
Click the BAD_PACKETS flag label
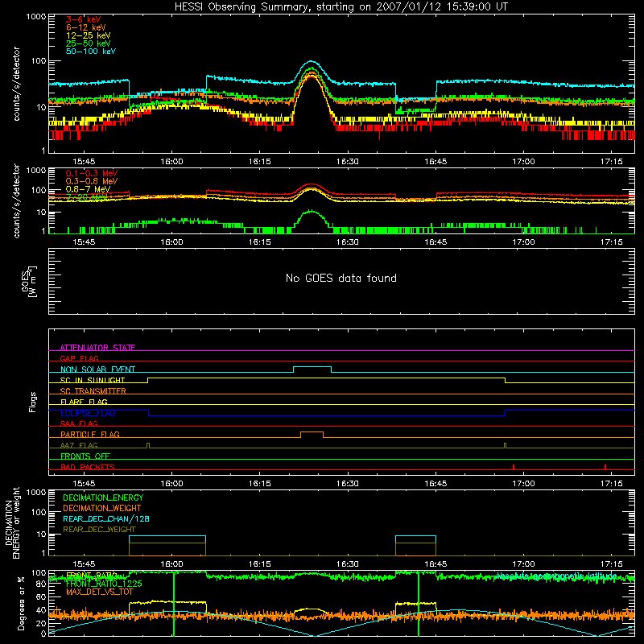88,467
